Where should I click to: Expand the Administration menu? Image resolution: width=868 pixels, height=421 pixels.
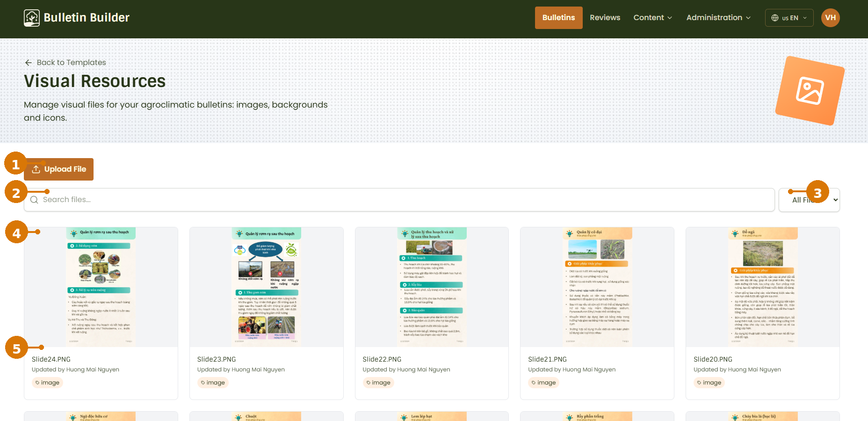point(718,18)
